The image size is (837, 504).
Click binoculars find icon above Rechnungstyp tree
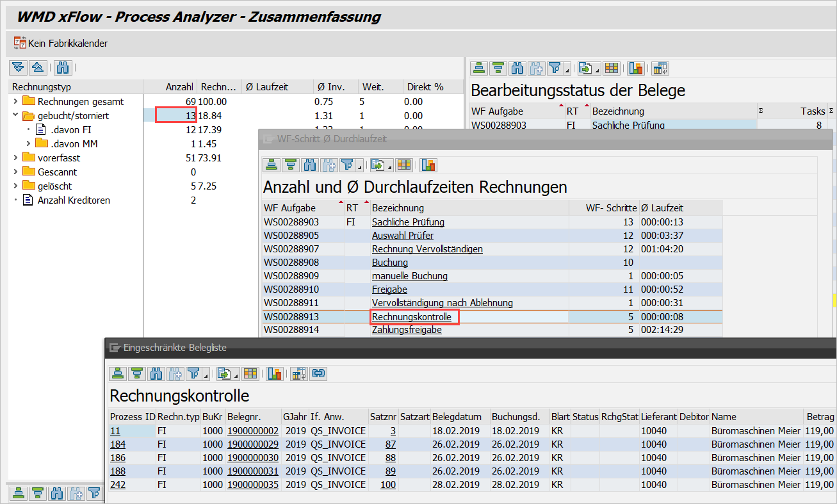coord(62,67)
